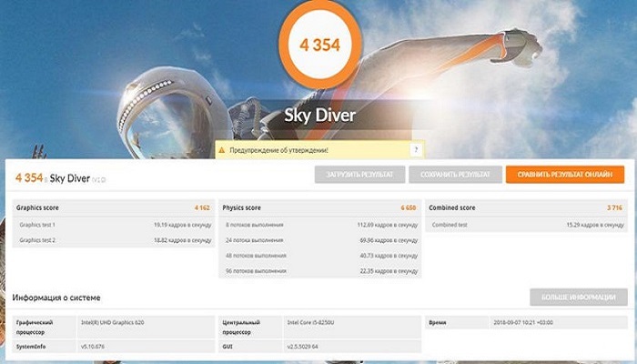Click the '4 354 Sky Diver' result heading
Image resolution: width=637 pixels, height=364 pixels.
(x=61, y=178)
